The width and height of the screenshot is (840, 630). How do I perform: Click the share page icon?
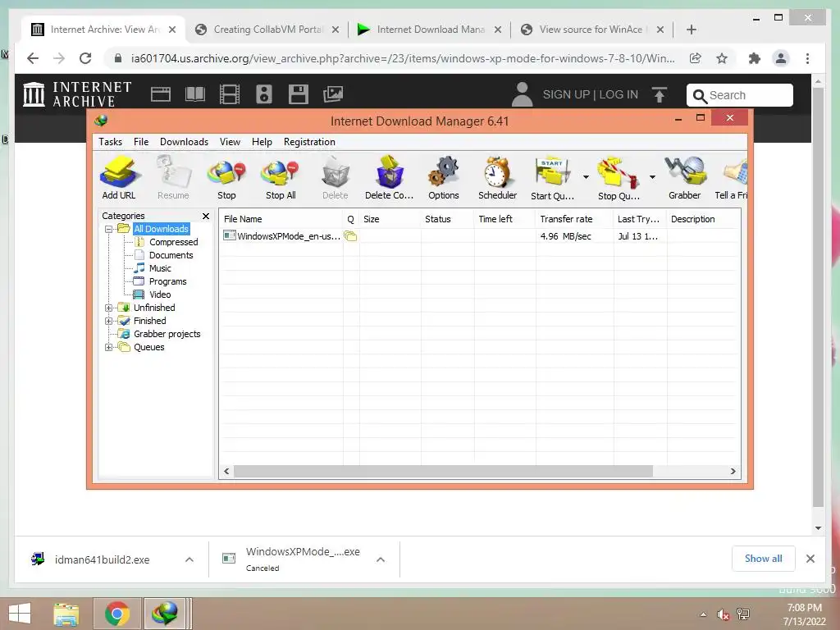696,58
